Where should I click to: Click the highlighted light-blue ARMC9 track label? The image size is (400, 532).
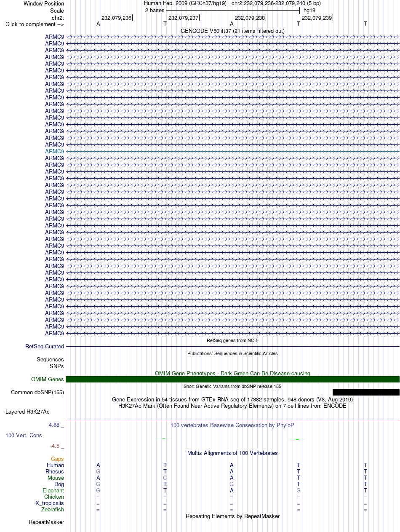55,151
